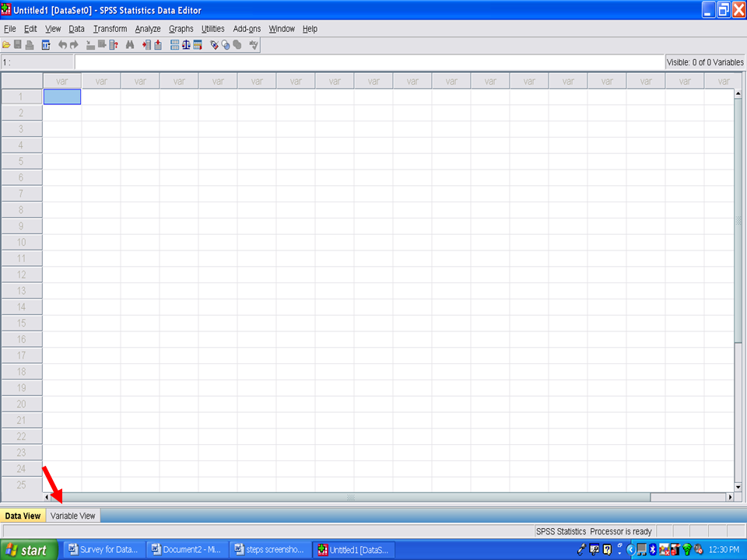The image size is (747, 560).
Task: Click the Find binoculars icon
Action: pos(130,45)
